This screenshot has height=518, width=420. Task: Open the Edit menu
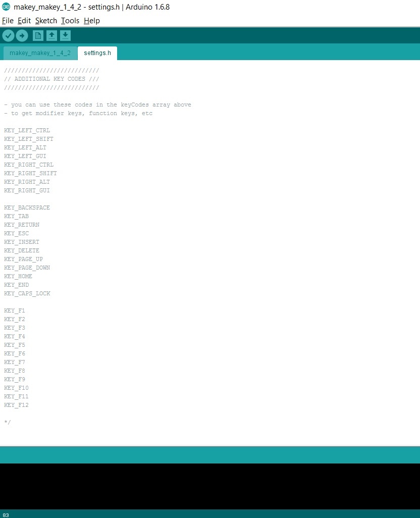(x=24, y=21)
